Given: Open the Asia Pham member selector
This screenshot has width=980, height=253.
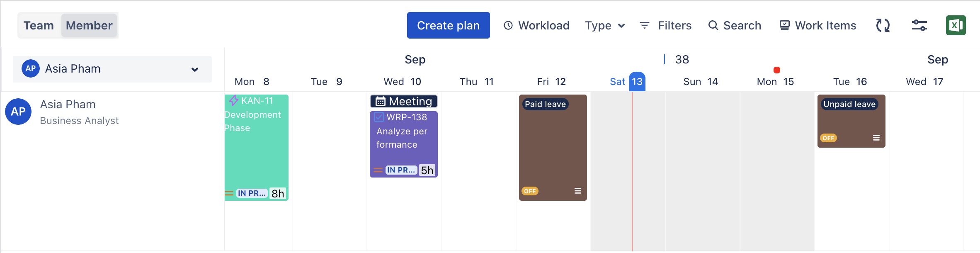Looking at the screenshot, I should [x=113, y=69].
